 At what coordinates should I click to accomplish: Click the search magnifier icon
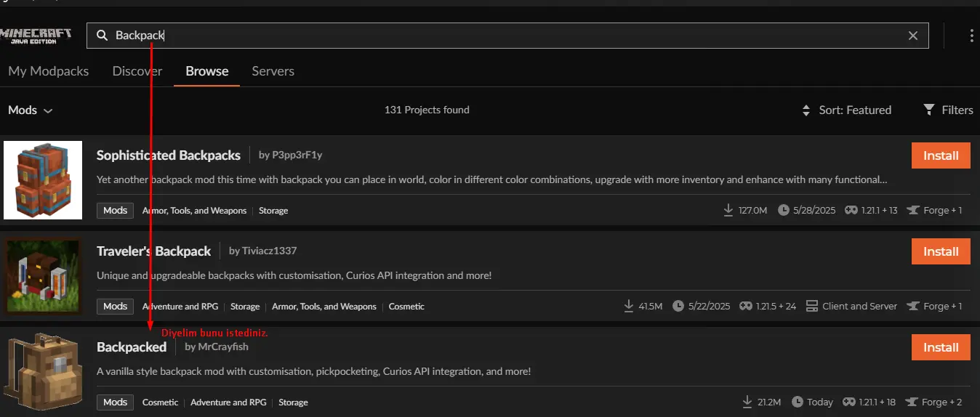(x=102, y=36)
